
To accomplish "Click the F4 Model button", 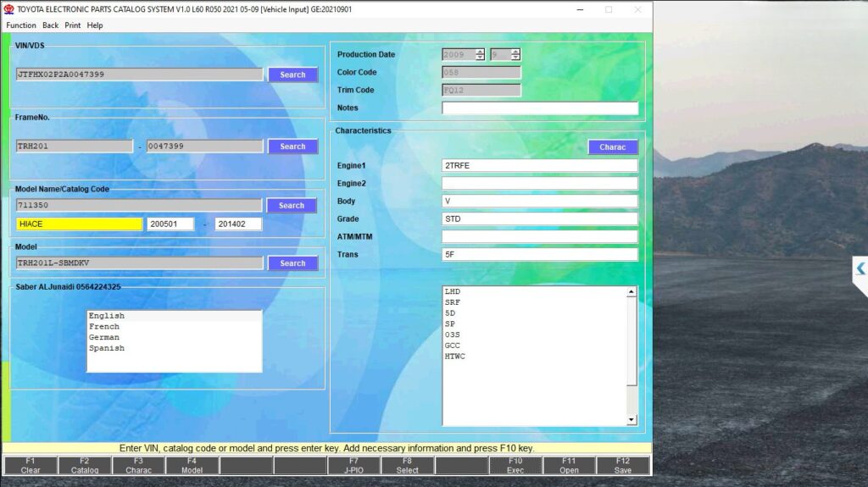I will point(192,466).
